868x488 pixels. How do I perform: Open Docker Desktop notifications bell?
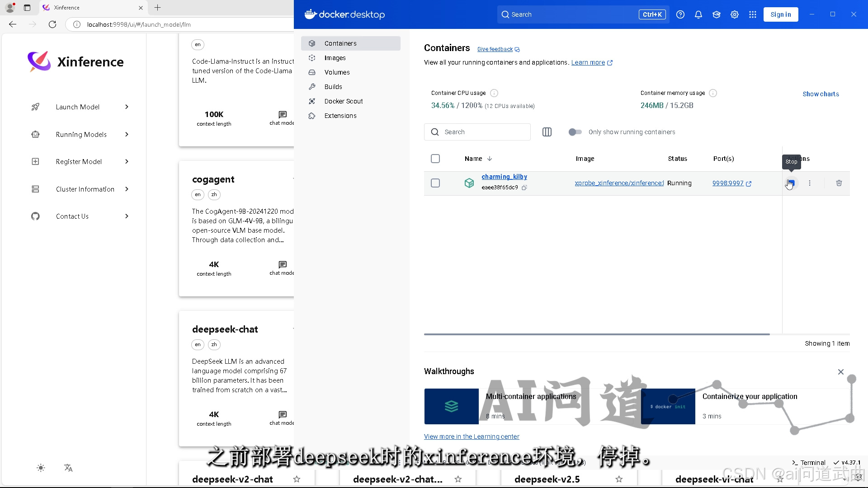pyautogui.click(x=698, y=14)
